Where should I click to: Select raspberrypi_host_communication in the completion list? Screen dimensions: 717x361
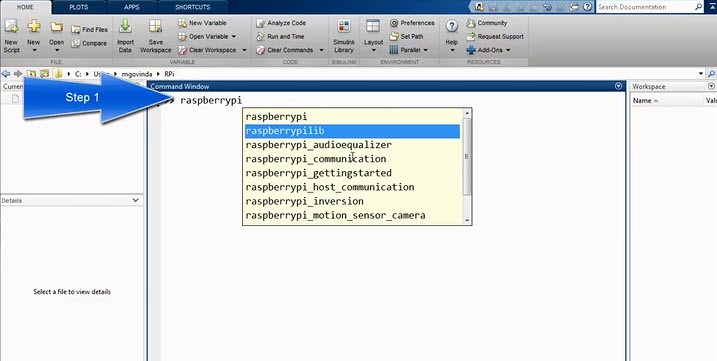pos(352,188)
